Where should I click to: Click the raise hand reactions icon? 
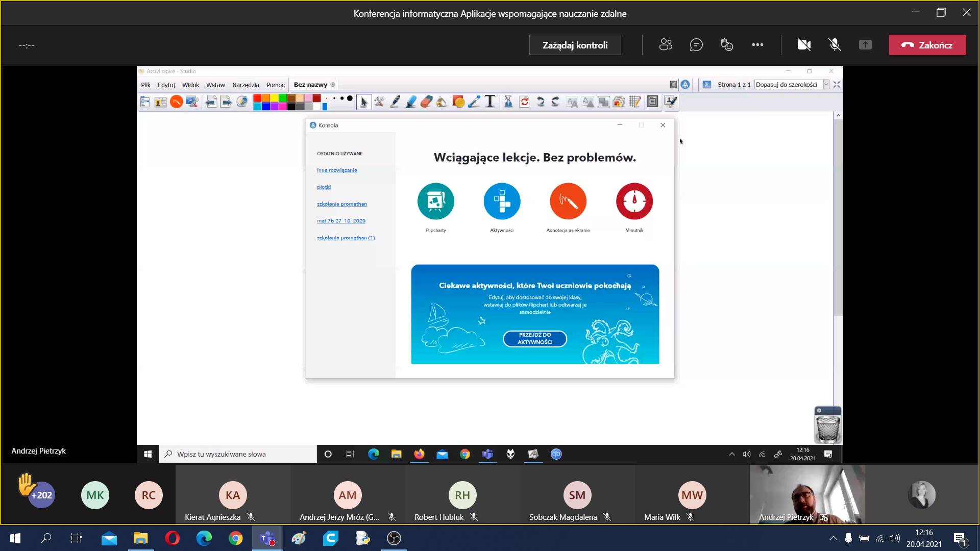[727, 45]
